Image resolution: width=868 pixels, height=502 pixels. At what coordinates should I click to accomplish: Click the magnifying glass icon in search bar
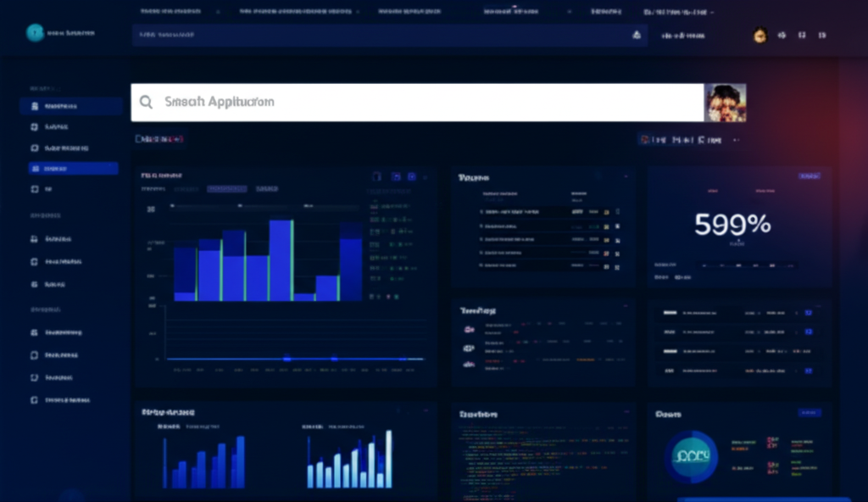click(146, 102)
